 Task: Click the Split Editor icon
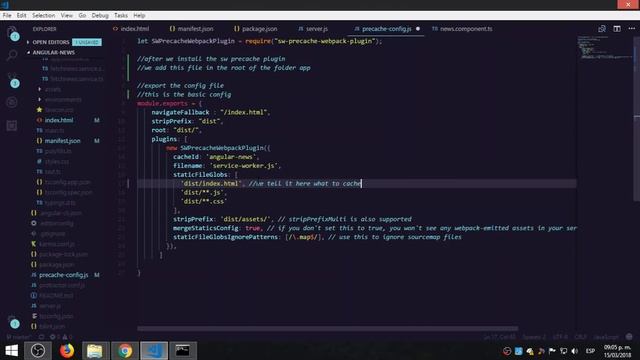(x=617, y=29)
